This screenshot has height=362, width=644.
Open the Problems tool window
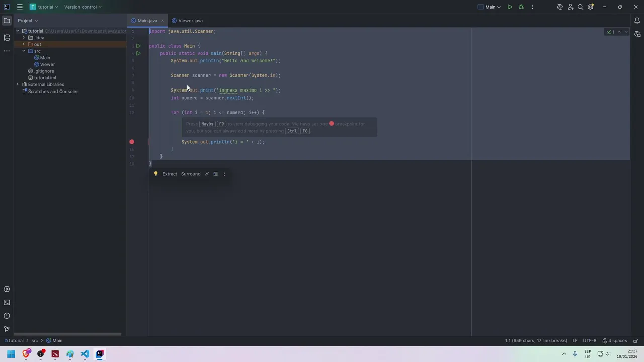(x=7, y=316)
